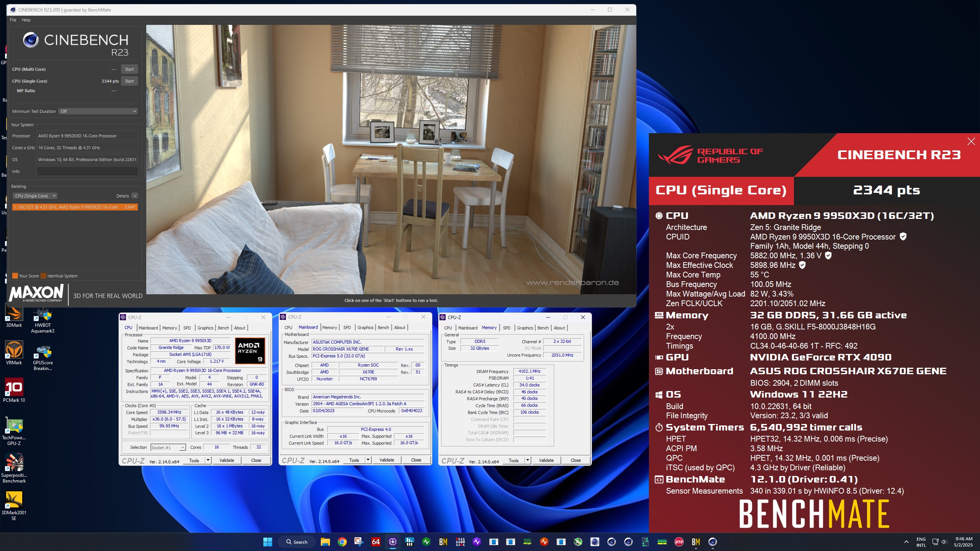Open the clock and date flyout

click(x=963, y=542)
